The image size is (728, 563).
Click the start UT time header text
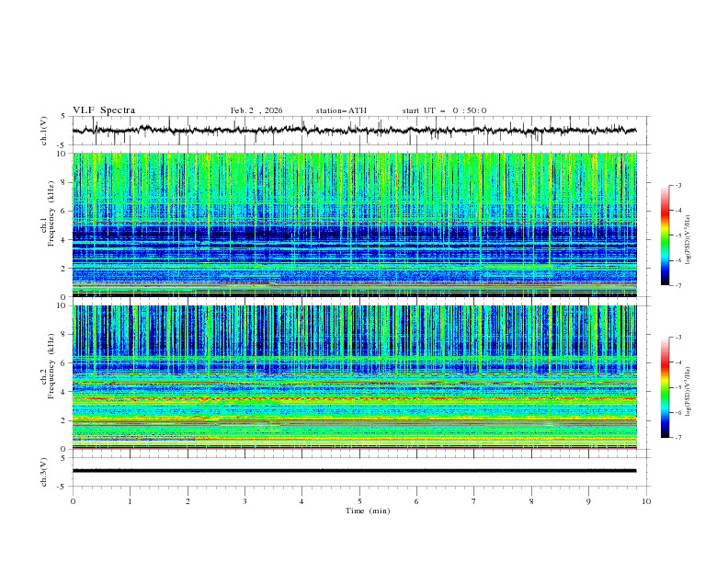pyautogui.click(x=444, y=110)
